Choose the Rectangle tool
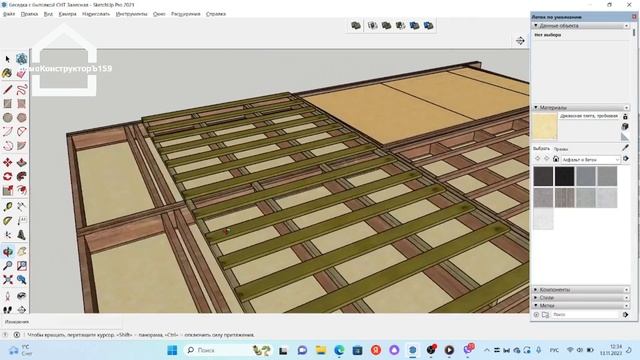Screen dimensions: 640x360 click(7, 104)
